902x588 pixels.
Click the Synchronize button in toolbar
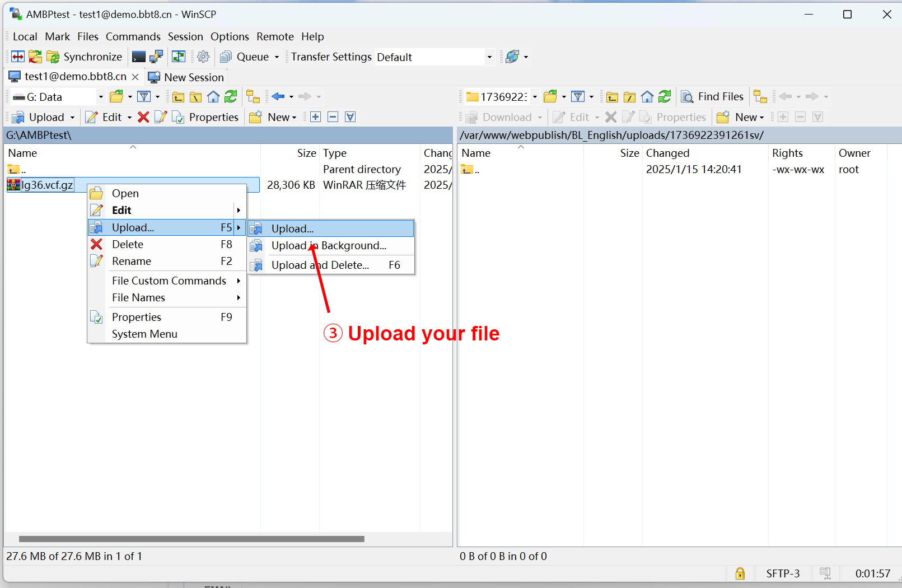tap(85, 57)
